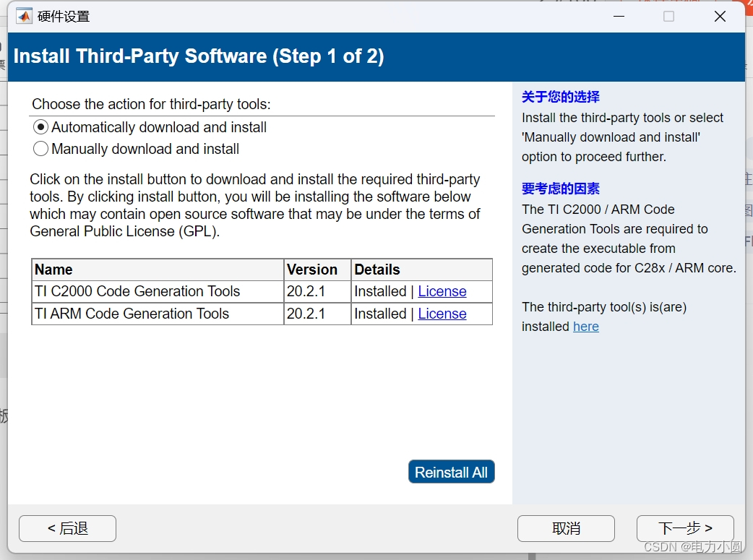753x560 pixels.
Task: Maximize the 硬件设置 window
Action: tap(668, 17)
